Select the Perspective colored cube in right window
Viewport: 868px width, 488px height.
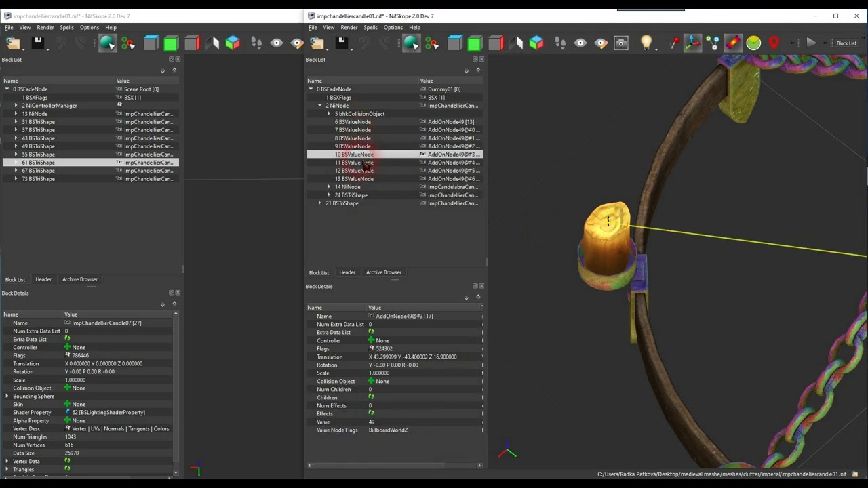(x=536, y=43)
